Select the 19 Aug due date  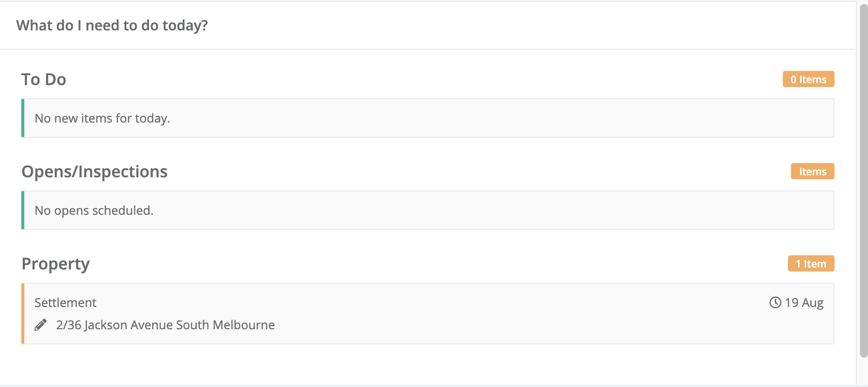tap(804, 302)
